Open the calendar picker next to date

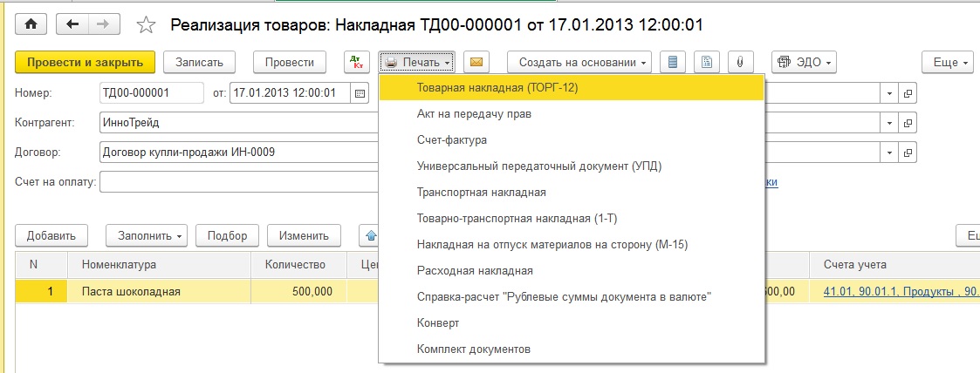359,93
